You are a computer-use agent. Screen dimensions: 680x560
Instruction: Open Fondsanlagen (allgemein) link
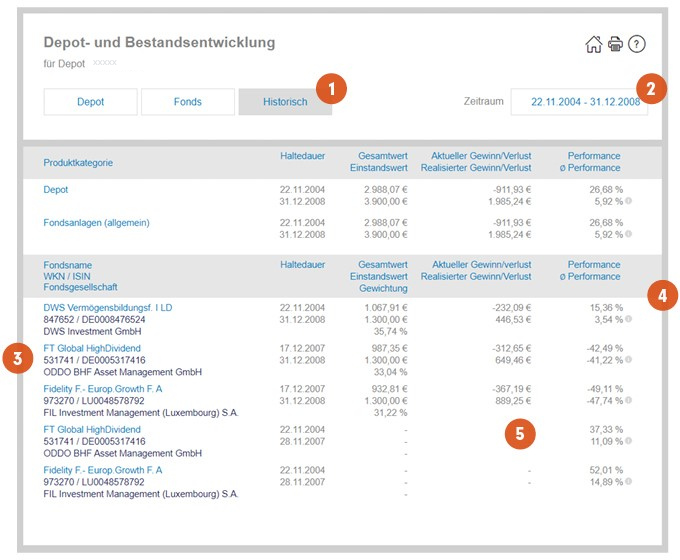(96, 222)
